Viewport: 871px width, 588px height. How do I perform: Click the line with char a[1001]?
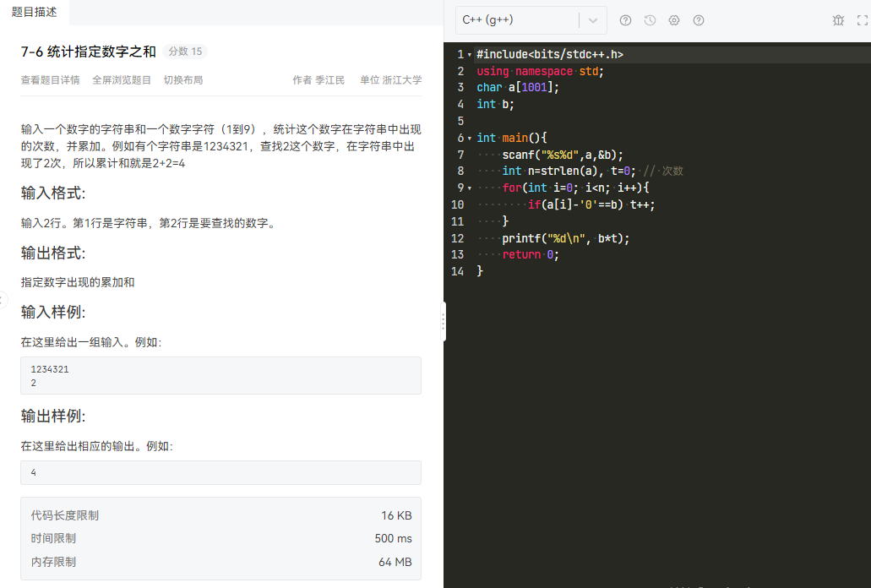click(518, 88)
